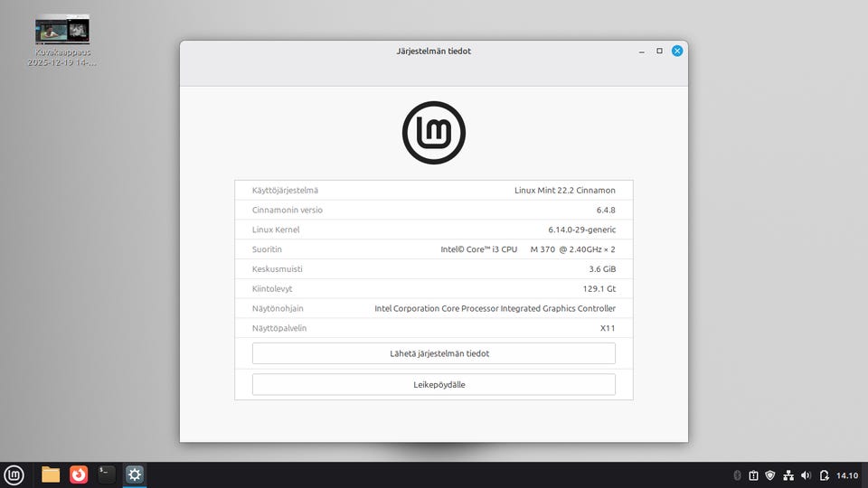Select the Intel Core i3 CPU value
Viewport: 868px width, 488px height.
tap(527, 249)
